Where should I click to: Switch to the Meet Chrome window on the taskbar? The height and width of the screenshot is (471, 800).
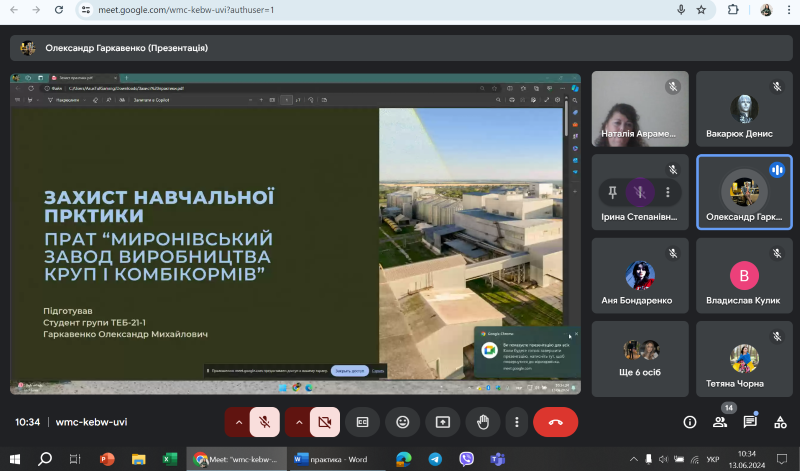point(236,459)
